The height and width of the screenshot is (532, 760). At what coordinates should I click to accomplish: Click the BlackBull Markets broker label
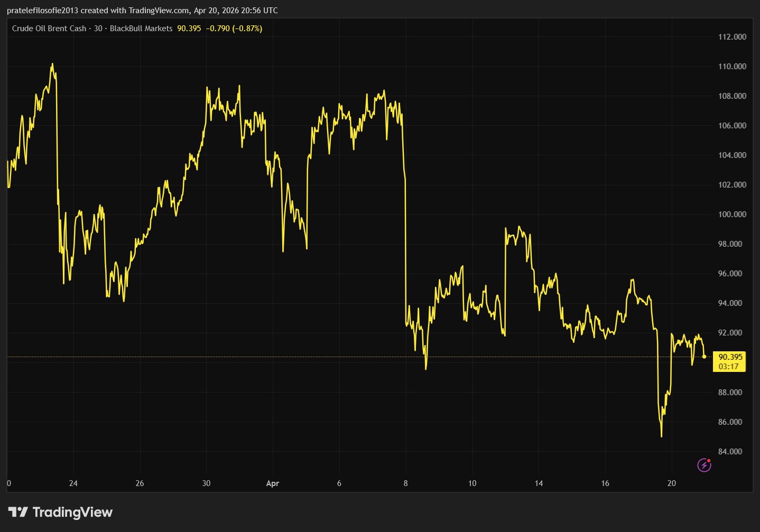point(141,29)
